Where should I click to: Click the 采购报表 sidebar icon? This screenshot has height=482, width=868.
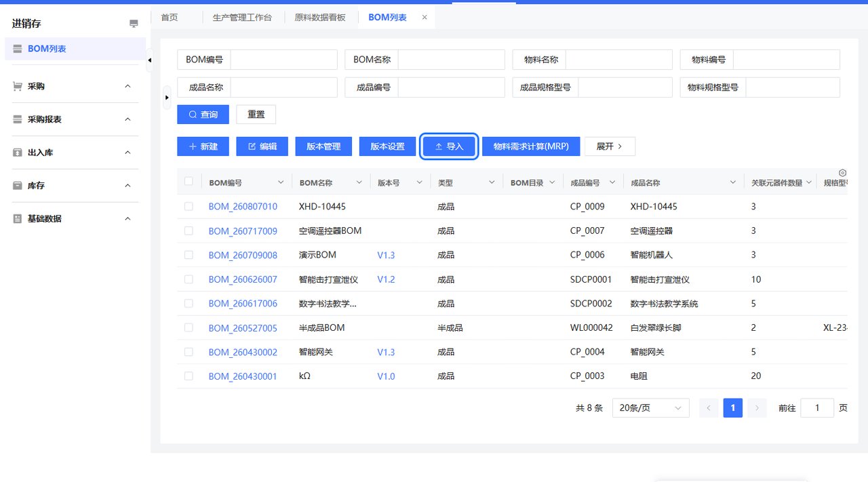coord(17,119)
